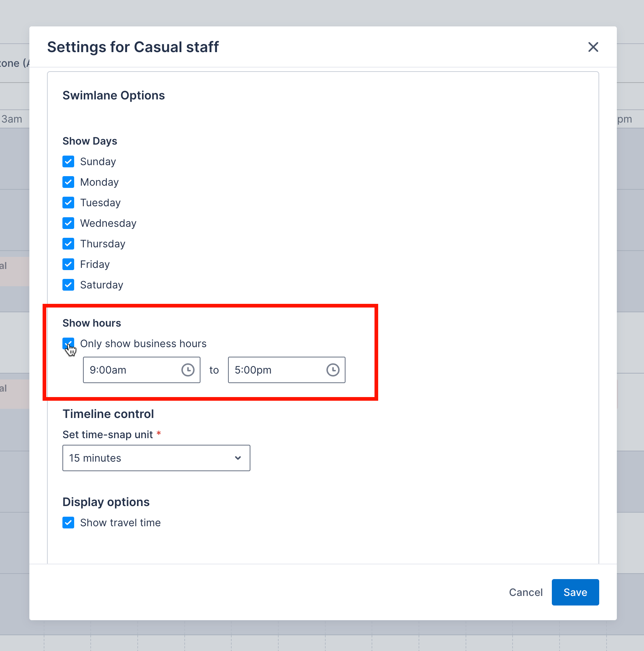The image size is (644, 651).
Task: Disable the Show travel time option
Action: pos(68,523)
